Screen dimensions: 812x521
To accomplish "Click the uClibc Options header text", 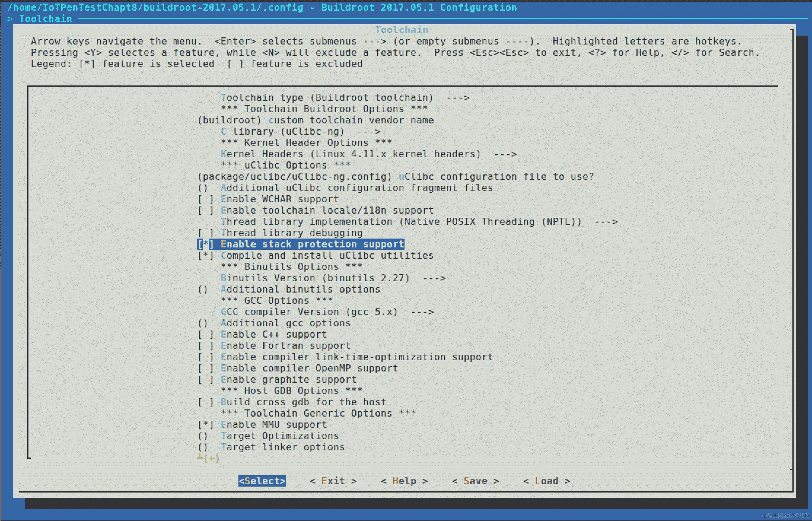I will 286,166.
